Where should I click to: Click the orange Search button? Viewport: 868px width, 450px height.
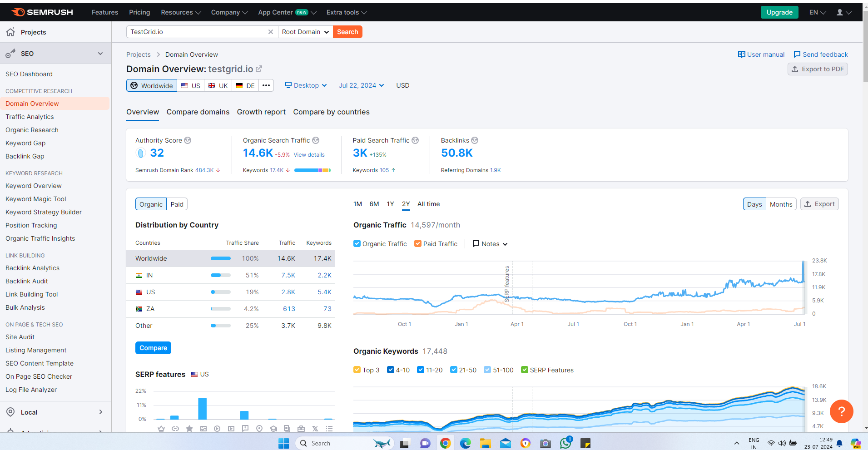coord(347,32)
